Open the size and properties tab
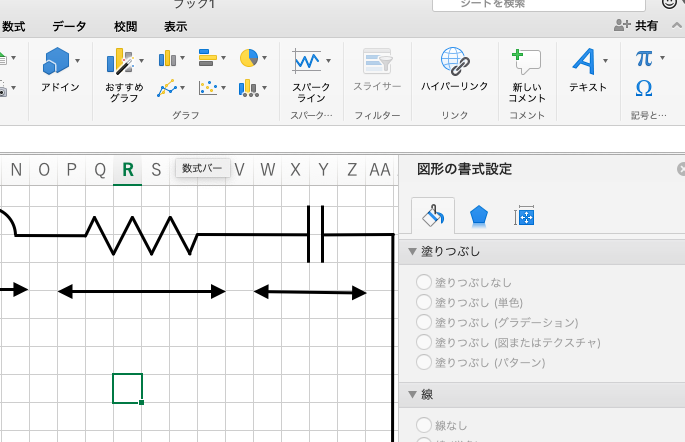685x442 pixels. 524,216
